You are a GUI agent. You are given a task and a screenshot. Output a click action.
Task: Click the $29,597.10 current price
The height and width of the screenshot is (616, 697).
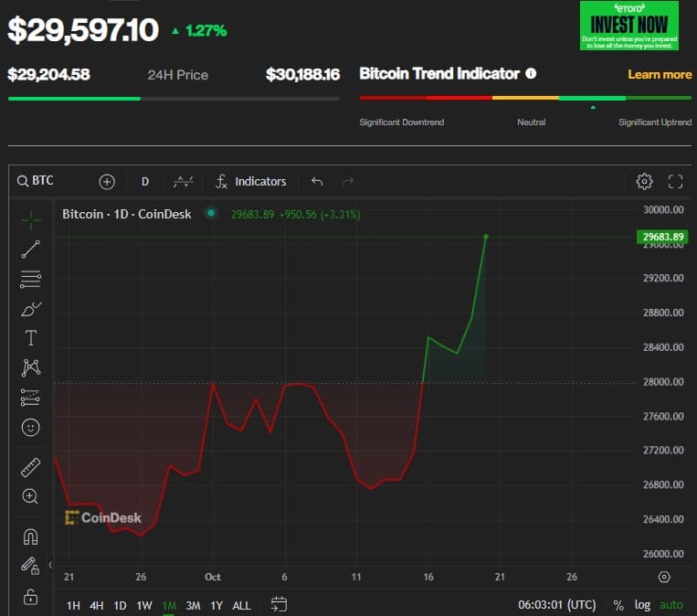[83, 30]
